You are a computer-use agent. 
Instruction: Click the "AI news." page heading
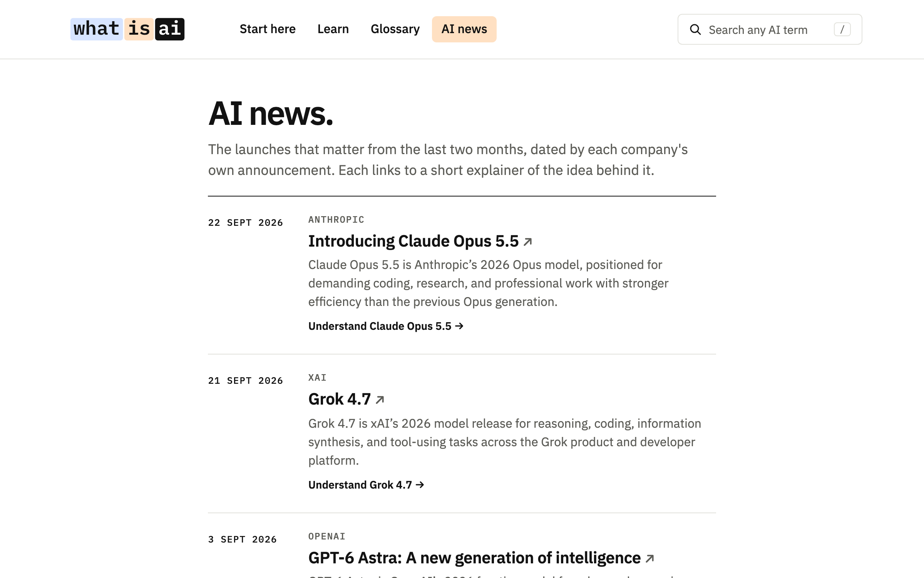[x=271, y=114]
